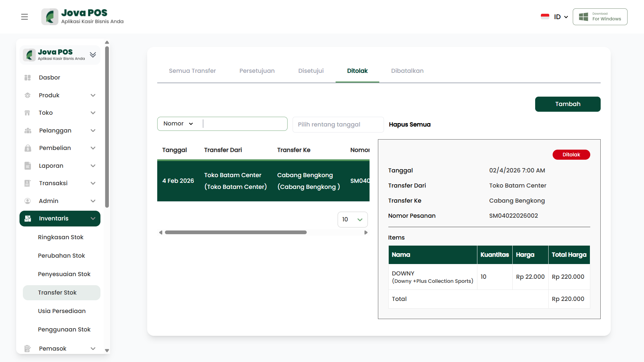Switch to the Disetujui tab

click(311, 71)
